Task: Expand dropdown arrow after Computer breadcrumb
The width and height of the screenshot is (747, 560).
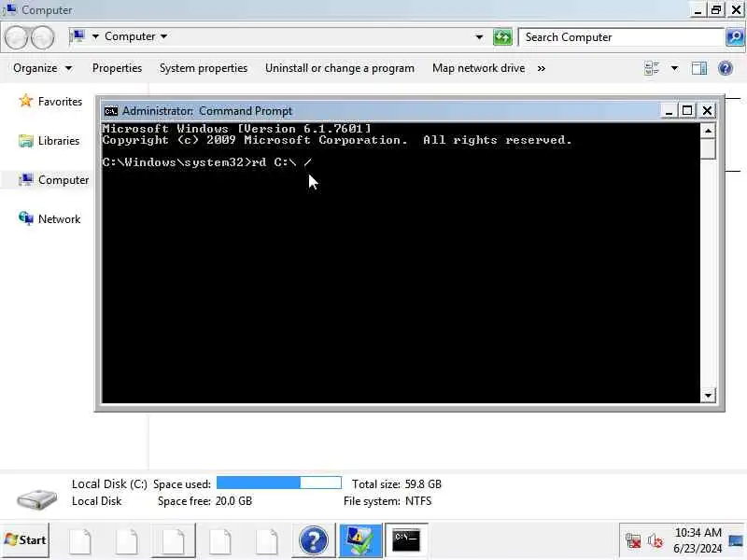Action: [x=164, y=36]
